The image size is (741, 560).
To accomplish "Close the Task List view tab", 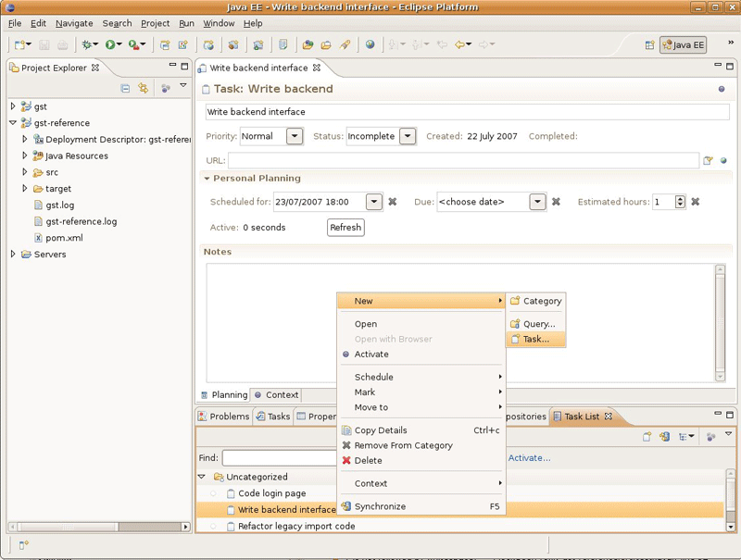I will coord(609,416).
